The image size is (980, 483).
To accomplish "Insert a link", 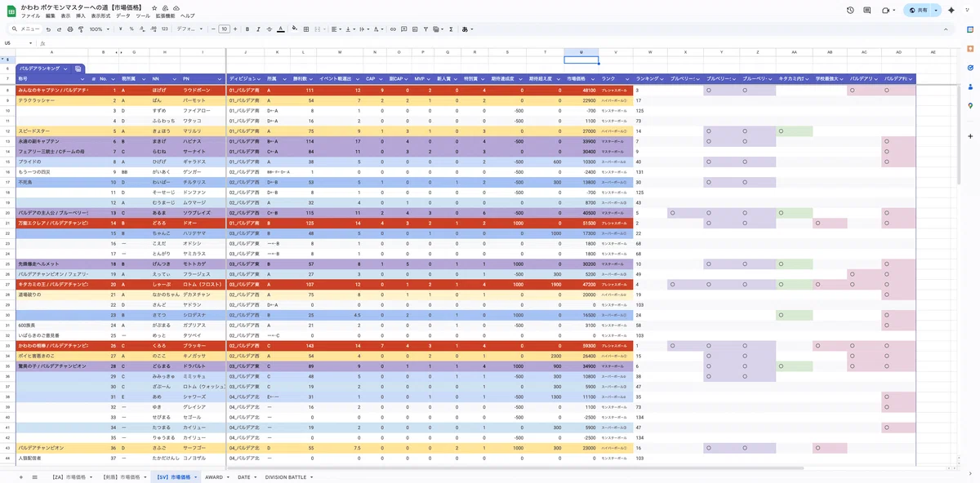I will click(393, 29).
